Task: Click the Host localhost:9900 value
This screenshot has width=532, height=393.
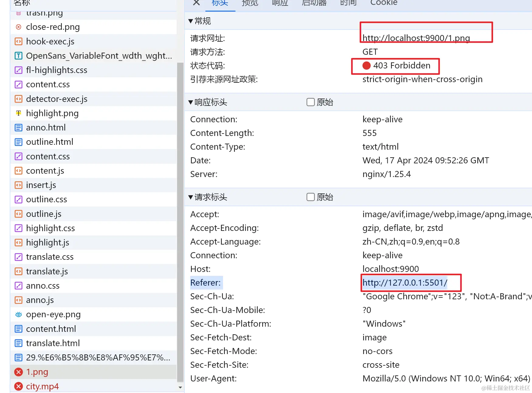Action: click(390, 269)
